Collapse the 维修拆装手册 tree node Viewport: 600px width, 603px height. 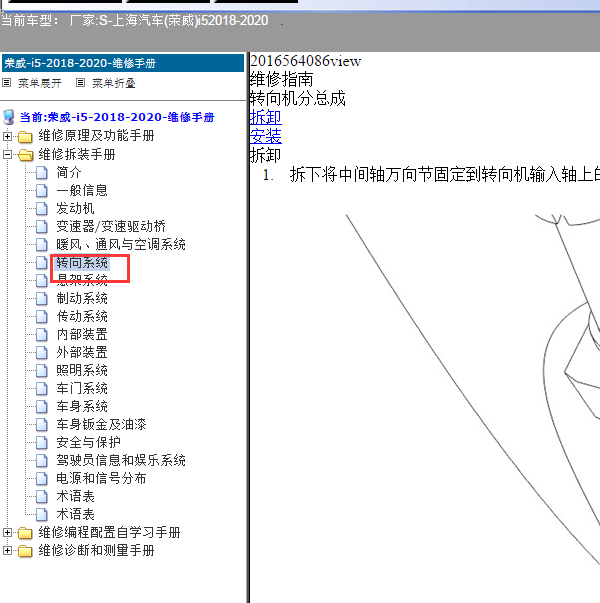pos(7,155)
